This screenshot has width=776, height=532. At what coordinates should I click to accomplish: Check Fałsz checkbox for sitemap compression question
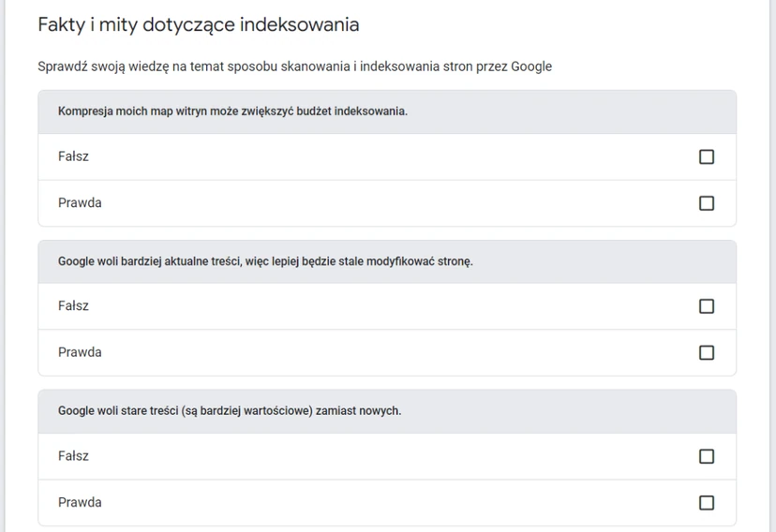tap(707, 156)
